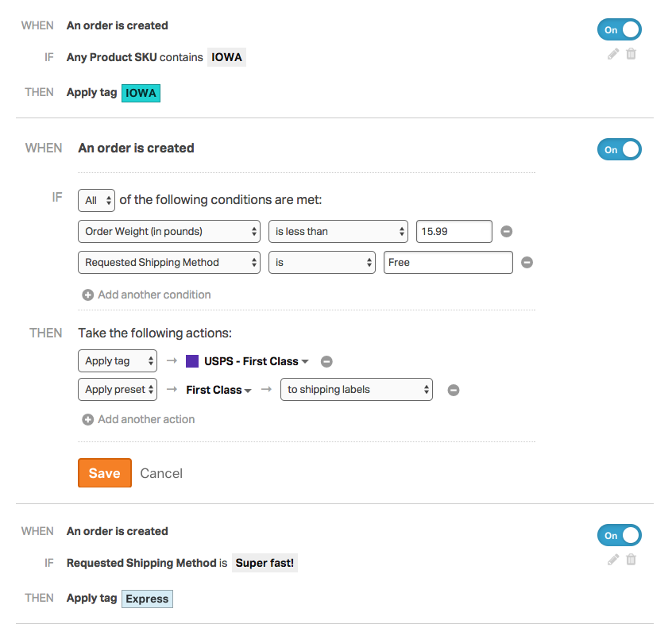Click the 15.99 weight value field

(x=454, y=231)
